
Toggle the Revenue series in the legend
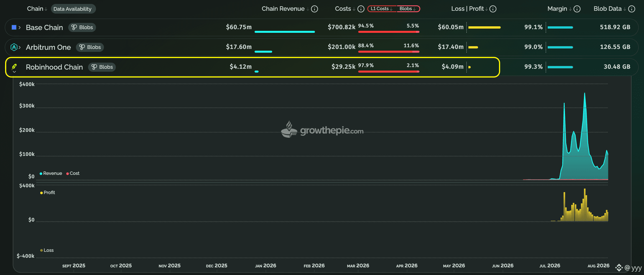coord(51,173)
